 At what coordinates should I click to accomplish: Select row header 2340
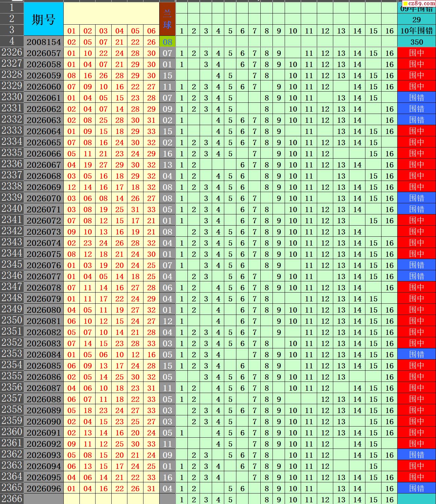pyautogui.click(x=12, y=209)
